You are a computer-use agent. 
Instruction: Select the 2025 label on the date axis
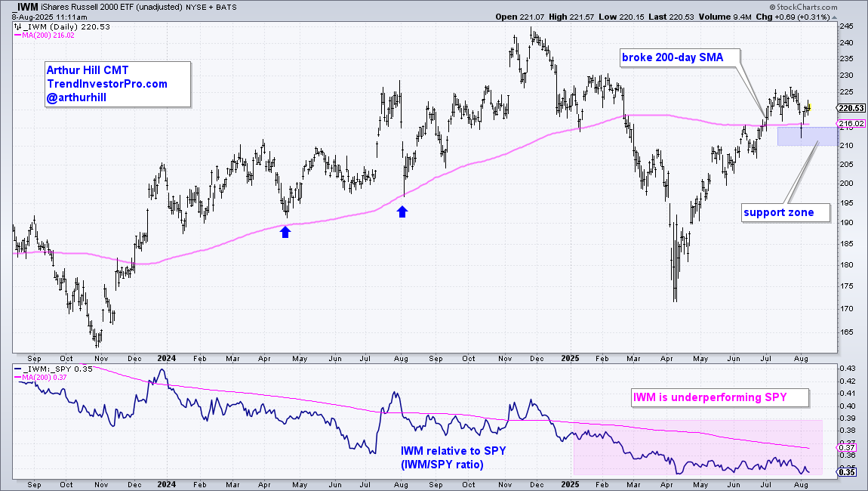pos(571,359)
